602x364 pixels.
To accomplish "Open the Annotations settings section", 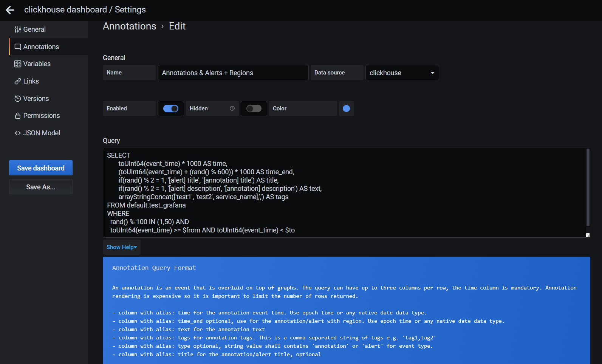I will 48,47.
